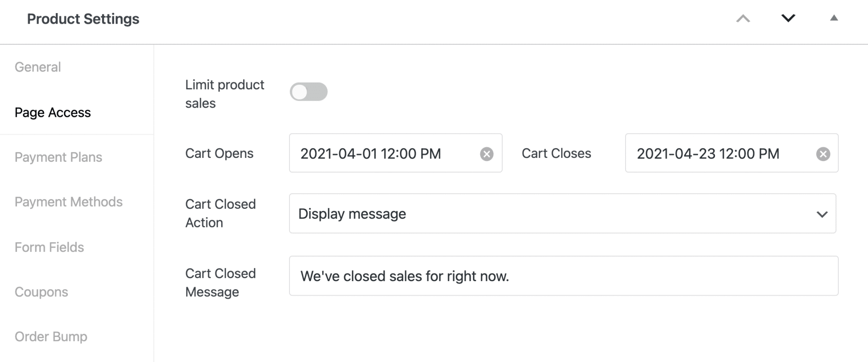This screenshot has width=868, height=362.
Task: Collapse the Product Settings panel upward
Action: [x=743, y=19]
